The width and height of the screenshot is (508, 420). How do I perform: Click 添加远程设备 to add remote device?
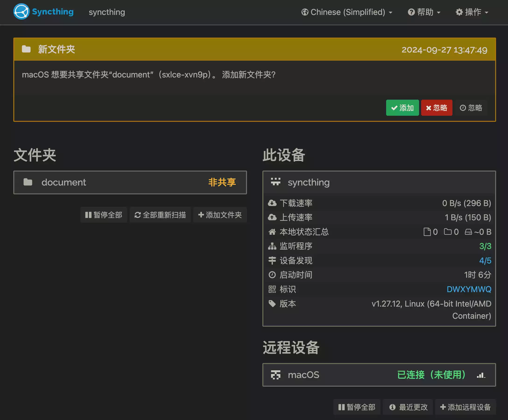coord(465,407)
